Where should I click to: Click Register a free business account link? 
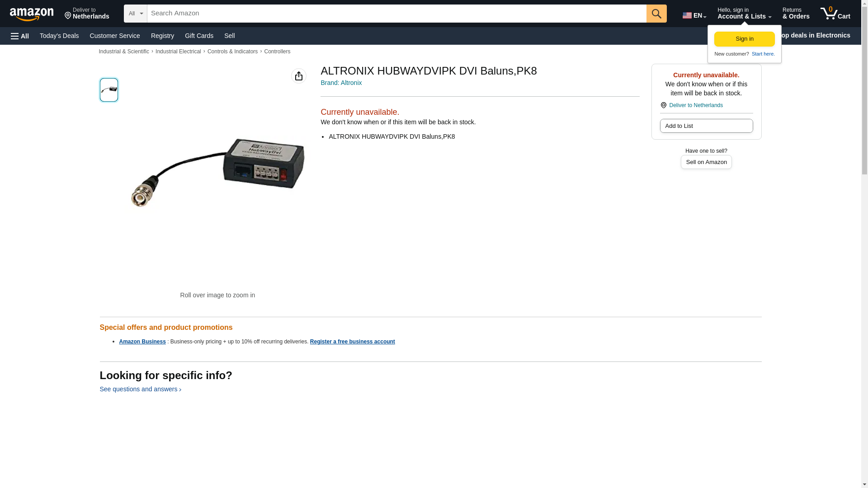coord(352,342)
